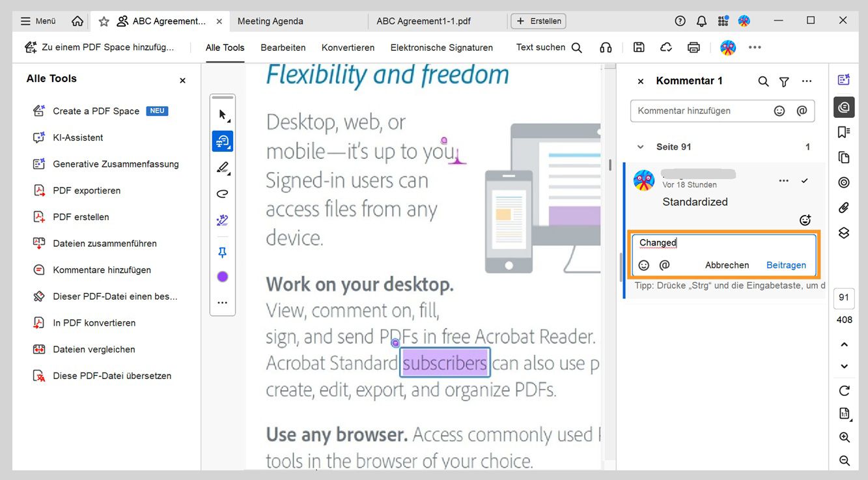Mark the Standardized comment as resolved
This screenshot has height=480, width=868.
pyautogui.click(x=805, y=180)
